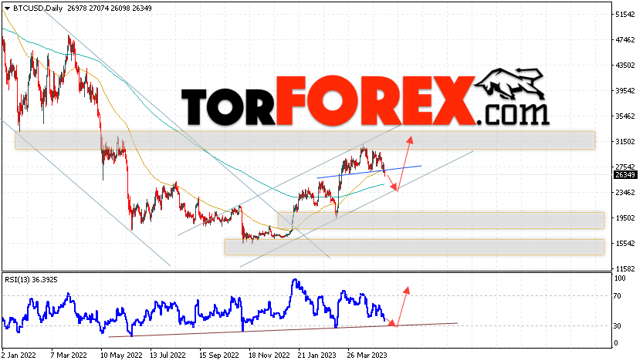Click the 18 Nov 2022 date label
643x364 pixels.
[269, 355]
